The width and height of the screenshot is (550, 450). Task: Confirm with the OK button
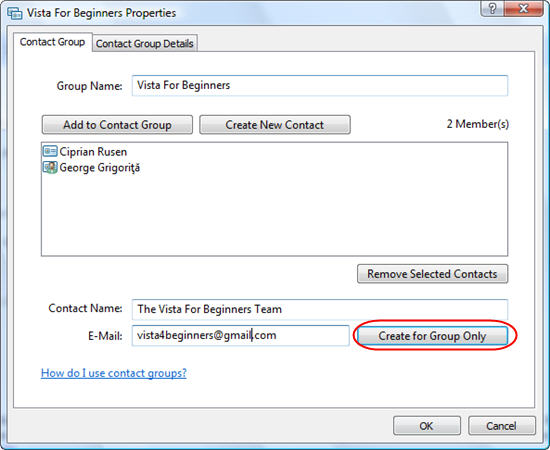tap(427, 426)
